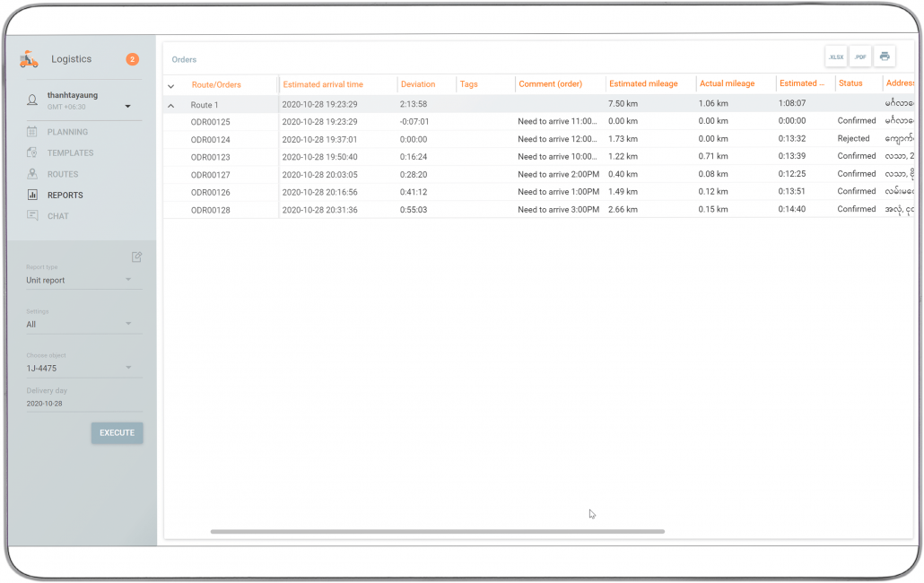The width and height of the screenshot is (924, 583).
Task: Export the report as .PDF
Action: [x=859, y=56]
